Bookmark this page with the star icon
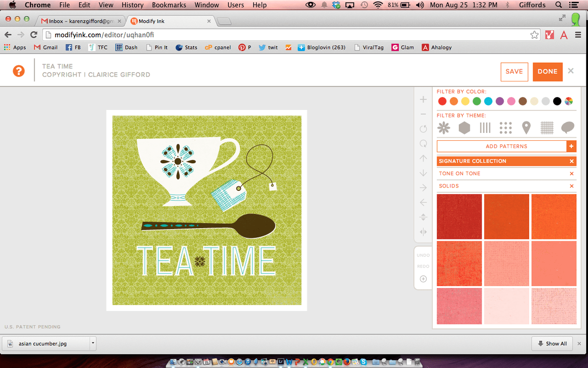 point(534,35)
